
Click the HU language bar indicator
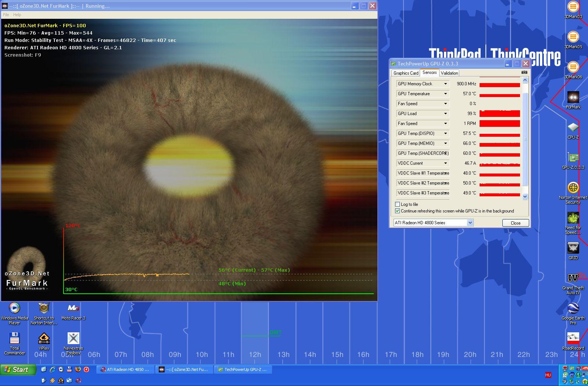click(548, 375)
